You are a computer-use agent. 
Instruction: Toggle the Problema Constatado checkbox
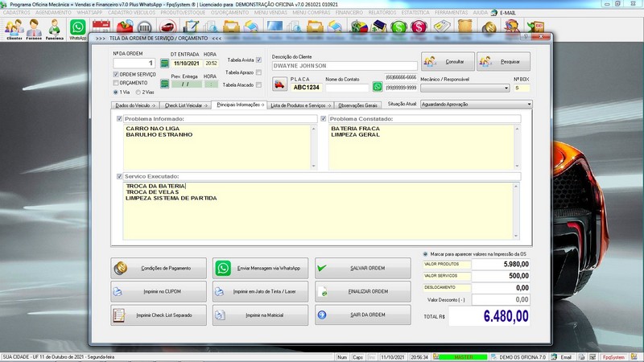coord(324,118)
